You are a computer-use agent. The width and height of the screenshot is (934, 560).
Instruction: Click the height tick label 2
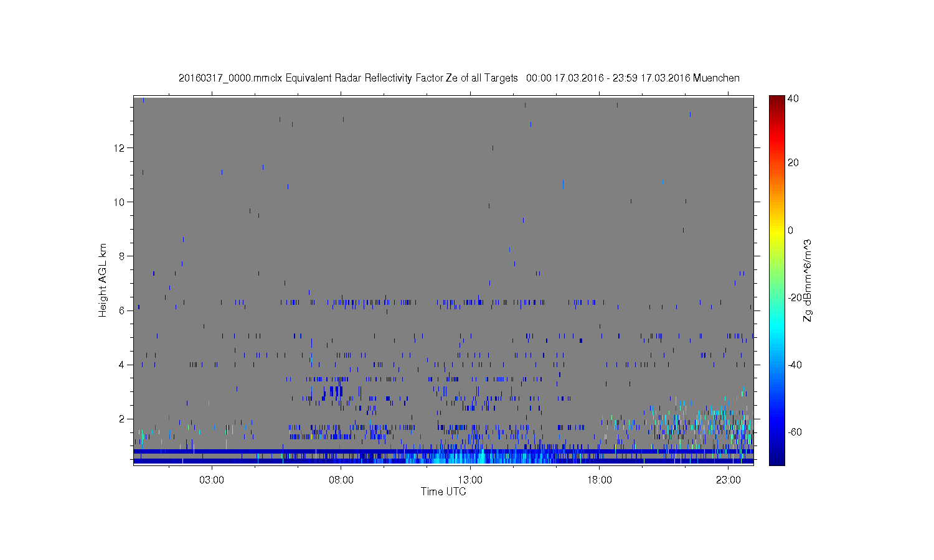coord(122,419)
